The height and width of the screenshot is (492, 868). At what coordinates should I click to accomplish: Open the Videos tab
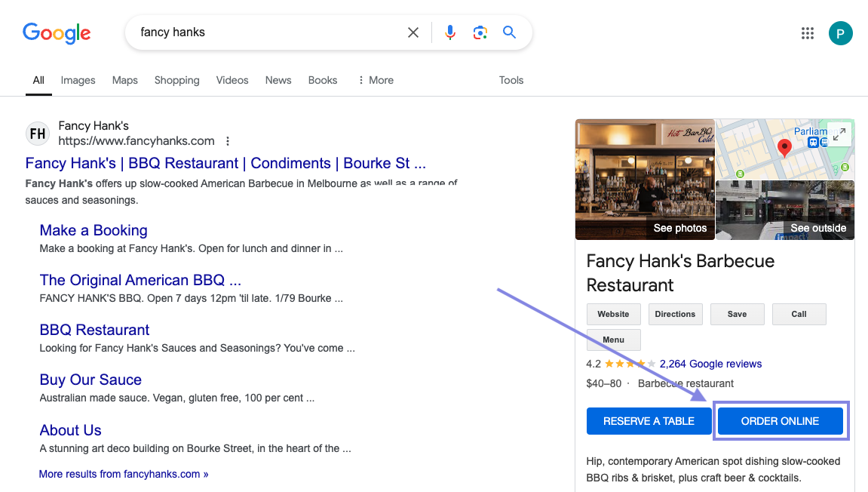(232, 80)
